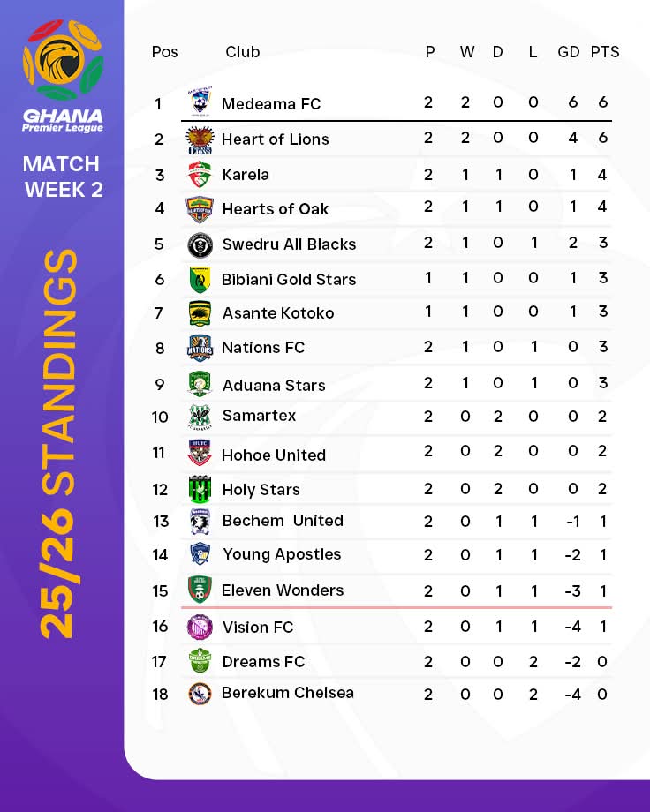This screenshot has height=812, width=650.
Task: Select the GD column header
Action: coord(569,52)
